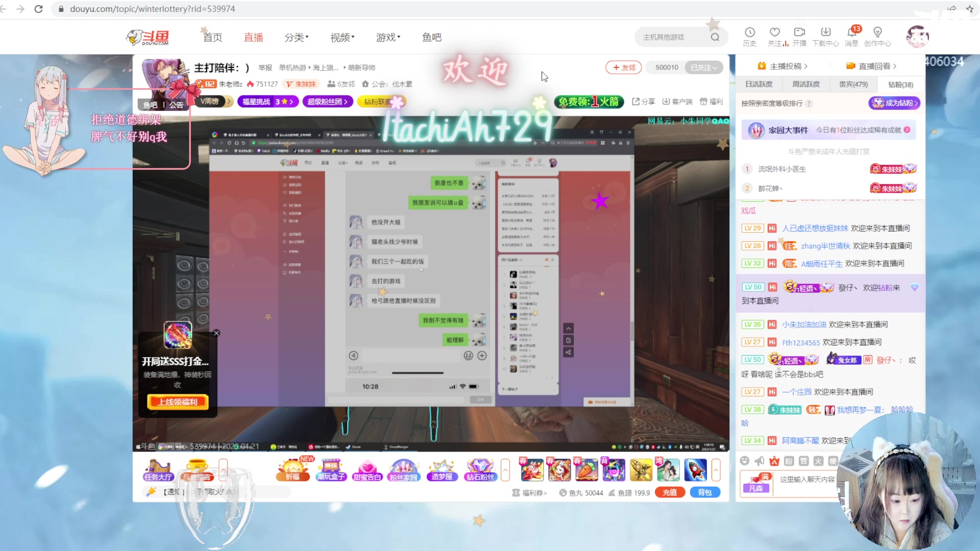Click the + 友邻 button
This screenshot has height=551, width=980.
click(624, 67)
